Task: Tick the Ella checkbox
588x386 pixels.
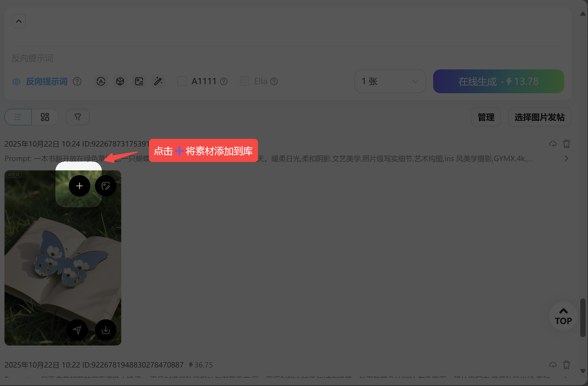Action: pos(245,81)
